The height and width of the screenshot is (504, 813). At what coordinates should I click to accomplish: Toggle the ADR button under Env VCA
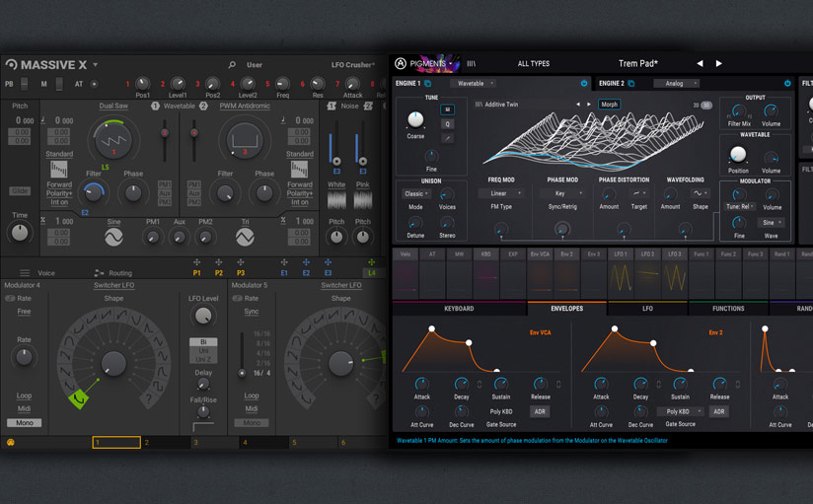(540, 411)
